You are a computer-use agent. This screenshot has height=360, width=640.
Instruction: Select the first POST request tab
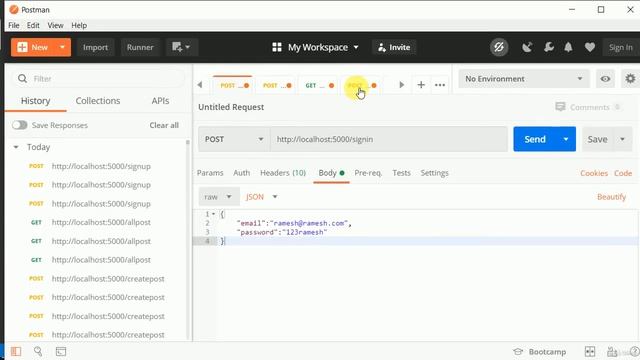233,85
